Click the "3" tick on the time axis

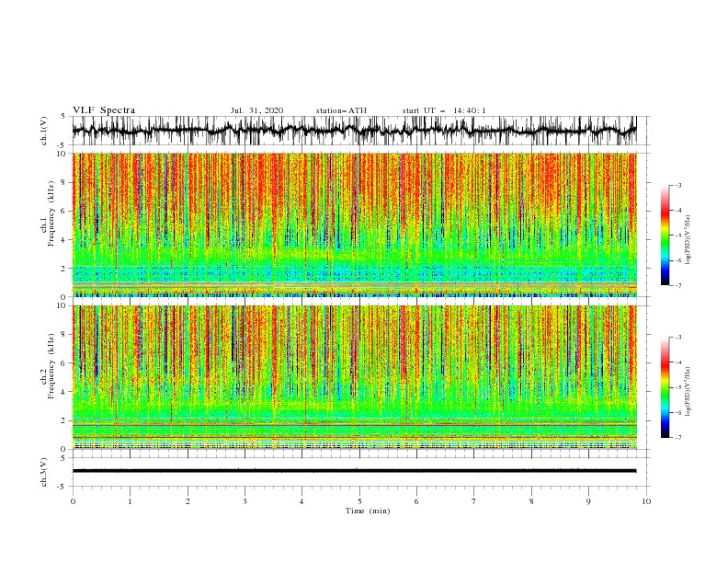click(x=245, y=501)
